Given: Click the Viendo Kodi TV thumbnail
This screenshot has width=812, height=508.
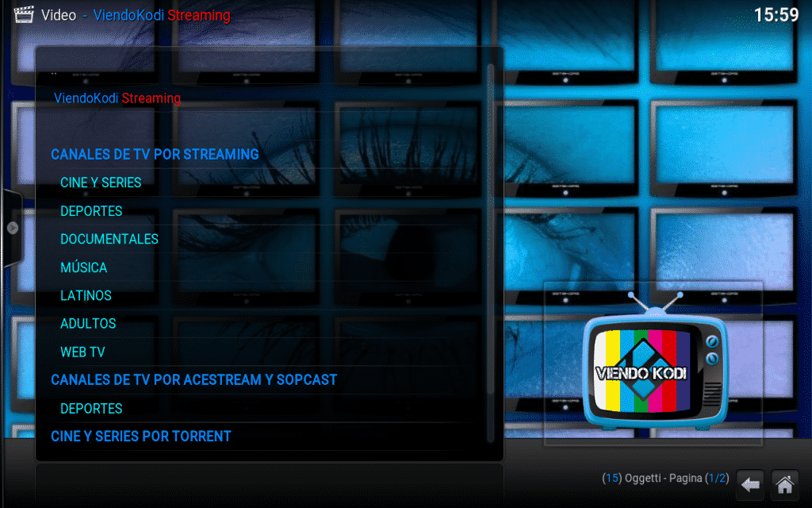Looking at the screenshot, I should click(653, 363).
